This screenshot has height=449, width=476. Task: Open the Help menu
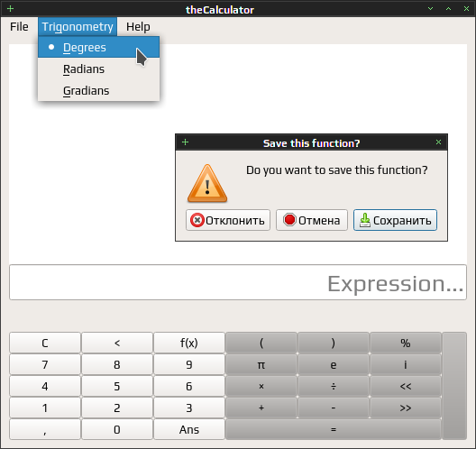[x=138, y=27]
